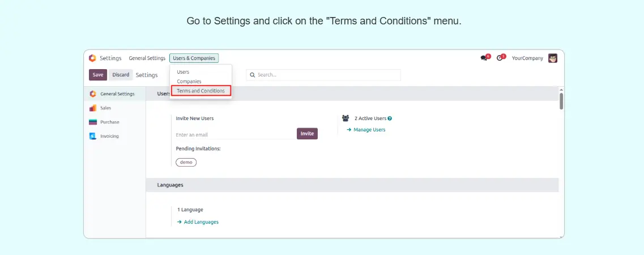Open the YourCompany company switcher
Viewport: 644px width, 255px height.
[x=527, y=58]
